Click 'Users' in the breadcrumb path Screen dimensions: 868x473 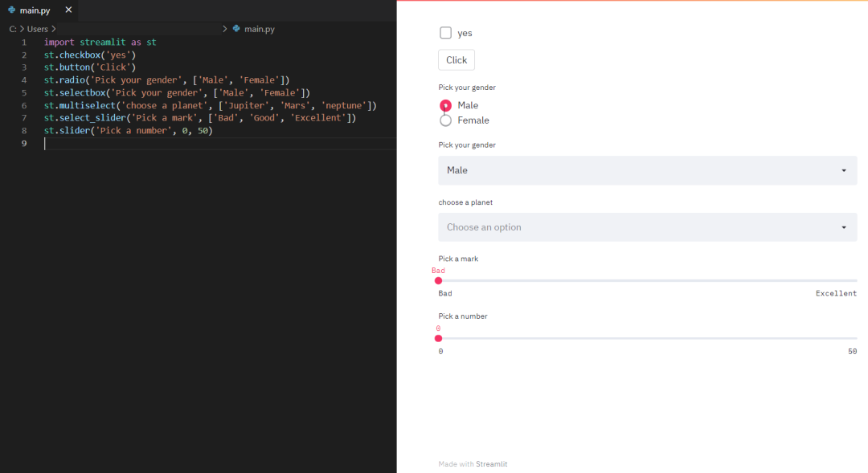point(38,29)
